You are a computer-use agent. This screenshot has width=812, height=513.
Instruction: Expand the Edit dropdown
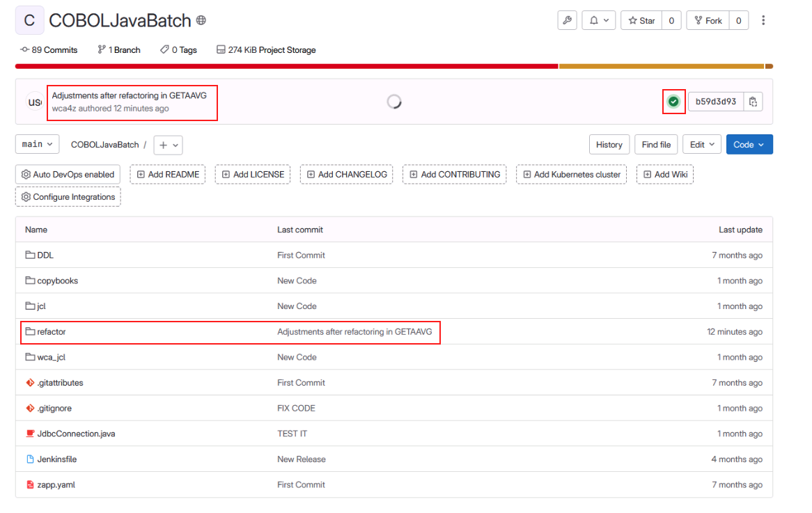click(x=702, y=144)
